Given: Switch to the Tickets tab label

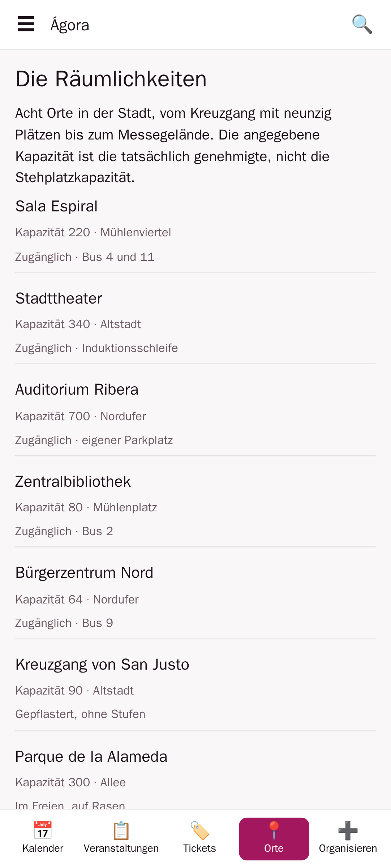Looking at the screenshot, I should click(x=199, y=848).
